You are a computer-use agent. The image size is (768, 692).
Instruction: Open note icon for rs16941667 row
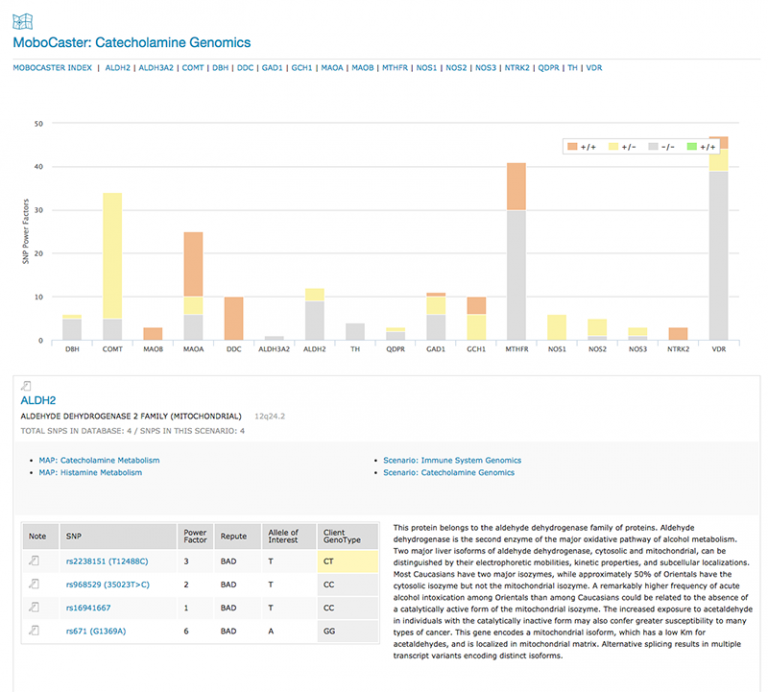tap(34, 607)
